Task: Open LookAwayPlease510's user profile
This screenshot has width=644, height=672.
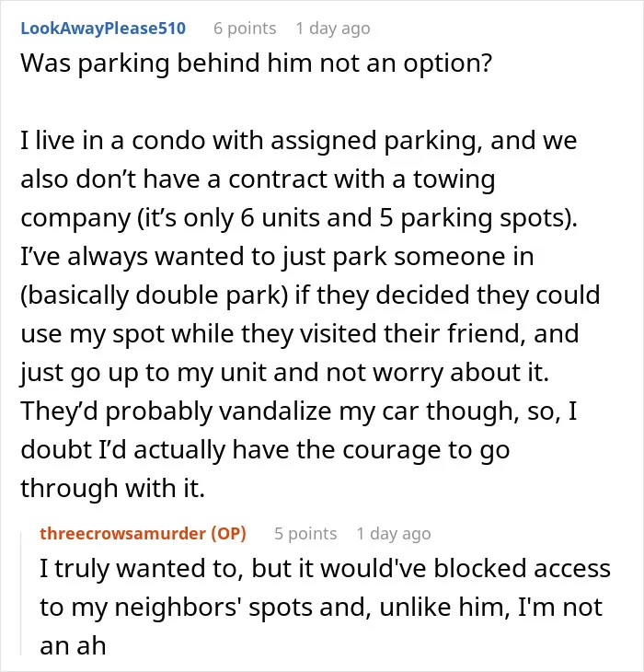Action: (103, 29)
